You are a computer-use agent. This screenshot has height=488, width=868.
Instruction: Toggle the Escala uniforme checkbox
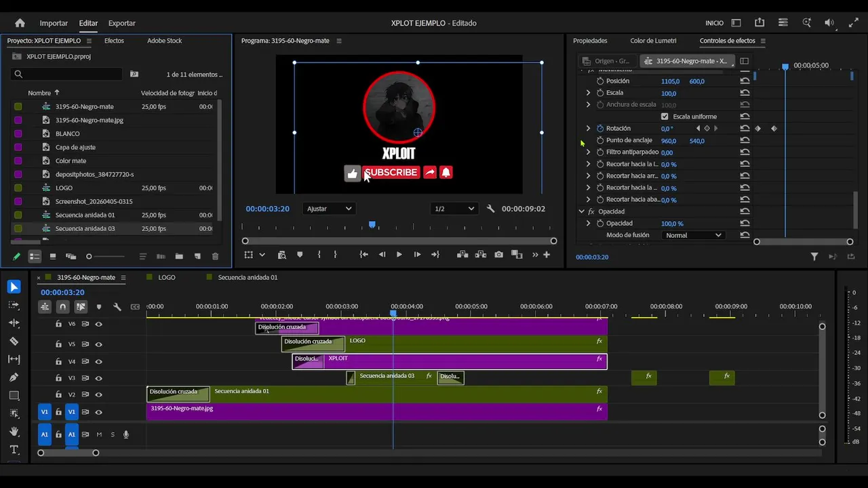(x=665, y=117)
